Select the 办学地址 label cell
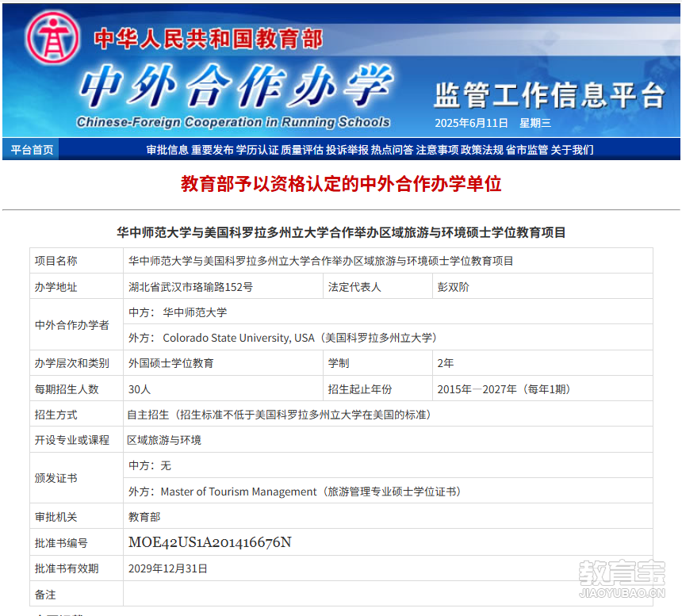 77,286
